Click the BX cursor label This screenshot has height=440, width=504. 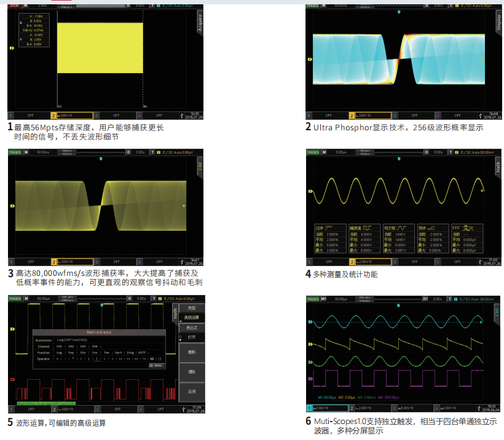(145, 106)
